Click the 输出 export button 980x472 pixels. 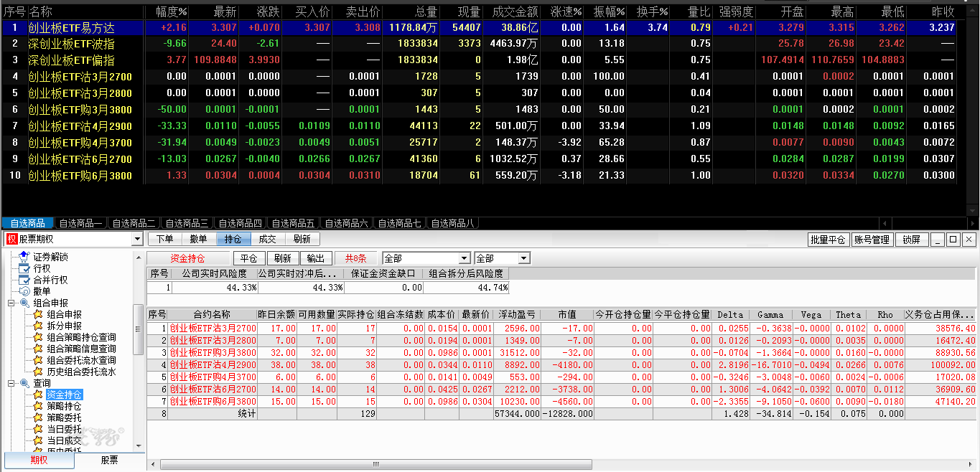(x=315, y=258)
